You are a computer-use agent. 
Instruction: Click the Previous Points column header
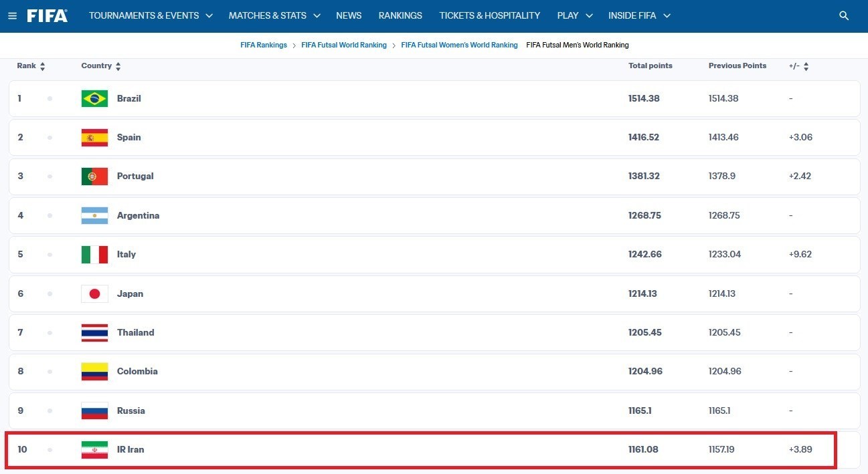point(737,66)
